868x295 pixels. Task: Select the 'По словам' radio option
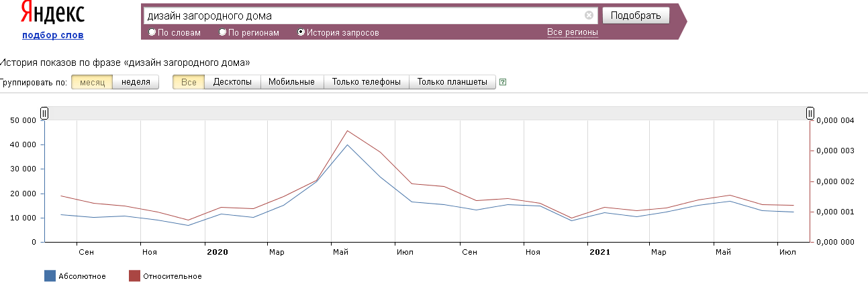click(152, 32)
